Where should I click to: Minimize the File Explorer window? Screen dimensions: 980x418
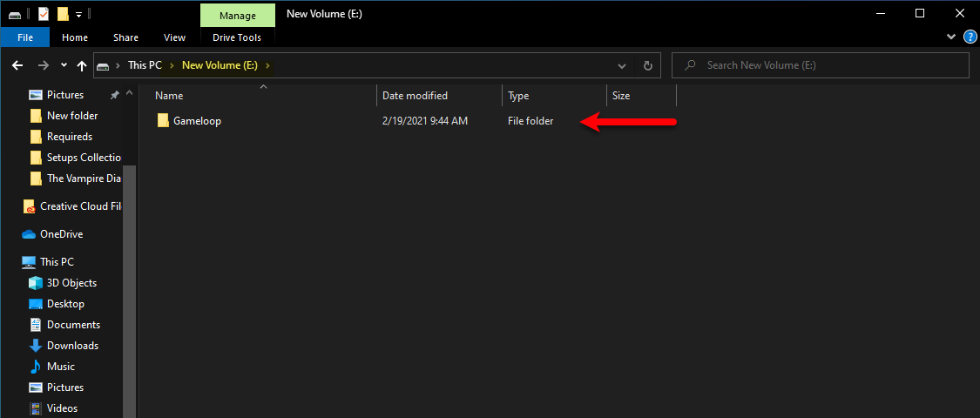click(879, 14)
